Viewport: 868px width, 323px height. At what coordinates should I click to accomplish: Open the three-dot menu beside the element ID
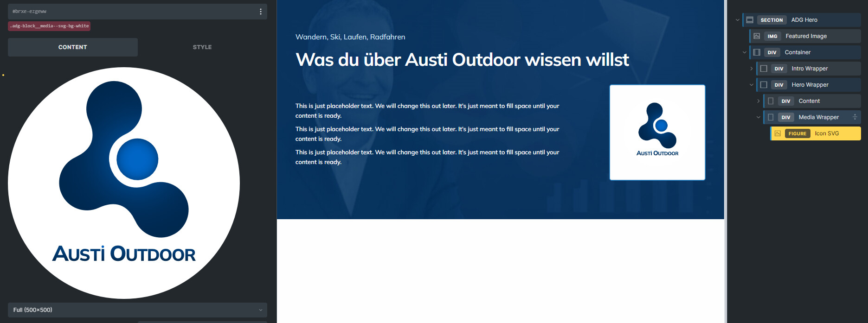click(260, 12)
